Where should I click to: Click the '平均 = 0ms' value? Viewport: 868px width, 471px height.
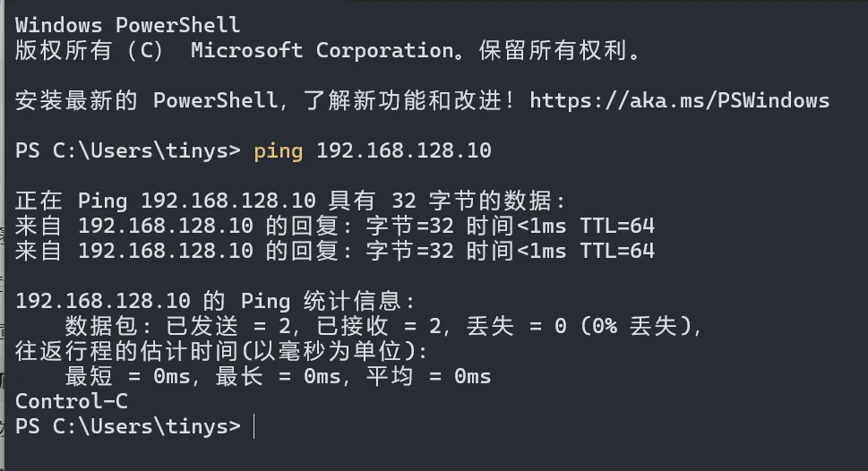point(428,376)
